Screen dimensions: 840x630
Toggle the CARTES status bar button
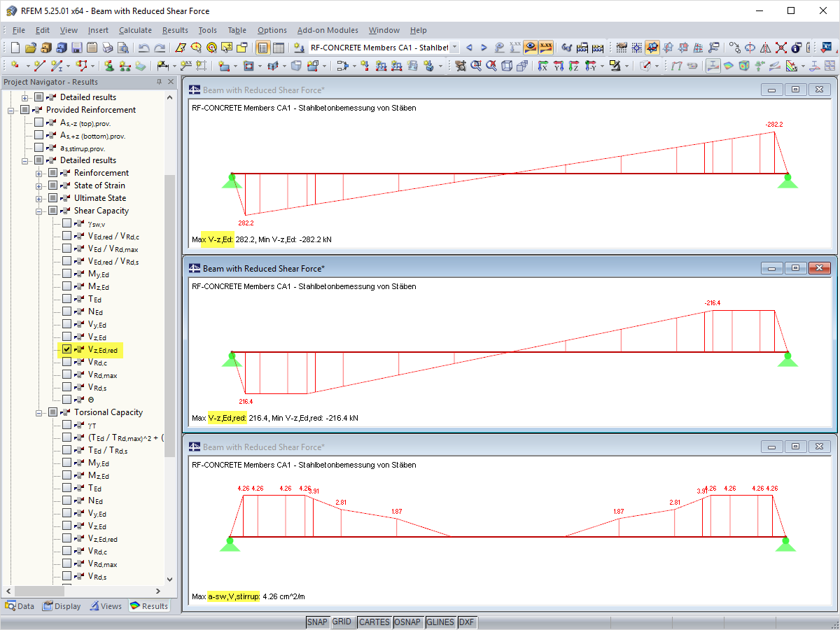point(374,622)
